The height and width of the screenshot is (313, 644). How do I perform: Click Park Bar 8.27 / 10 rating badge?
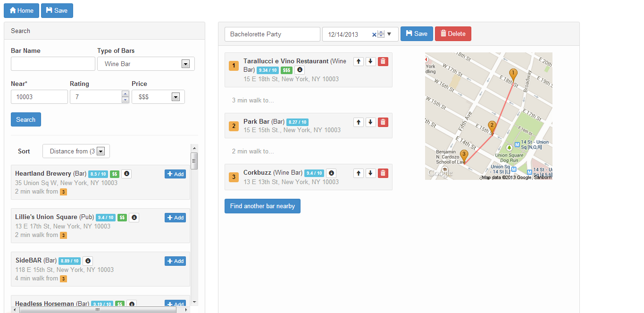click(297, 122)
